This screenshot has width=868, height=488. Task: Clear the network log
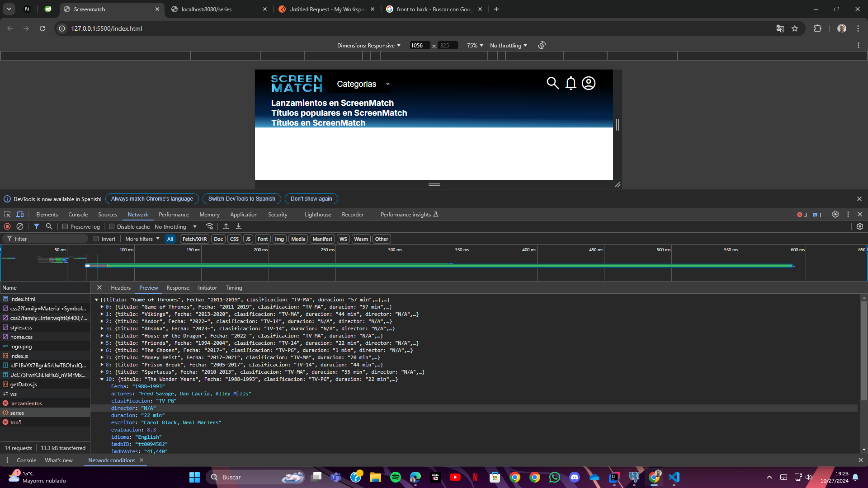pos(20,226)
